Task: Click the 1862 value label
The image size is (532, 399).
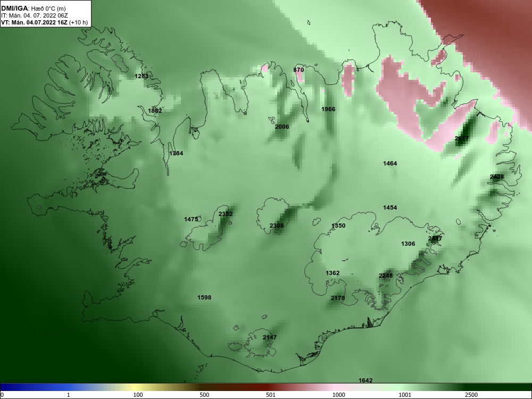Action: (x=155, y=111)
